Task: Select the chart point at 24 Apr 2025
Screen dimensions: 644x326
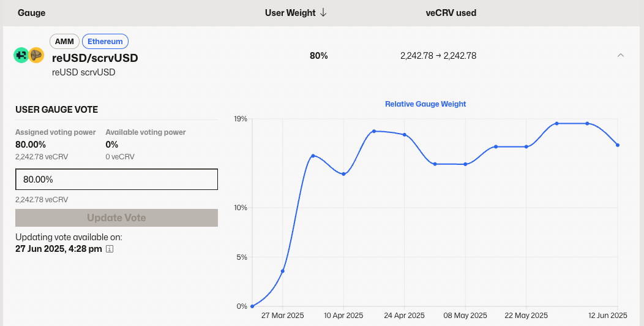Action: pyautogui.click(x=404, y=135)
